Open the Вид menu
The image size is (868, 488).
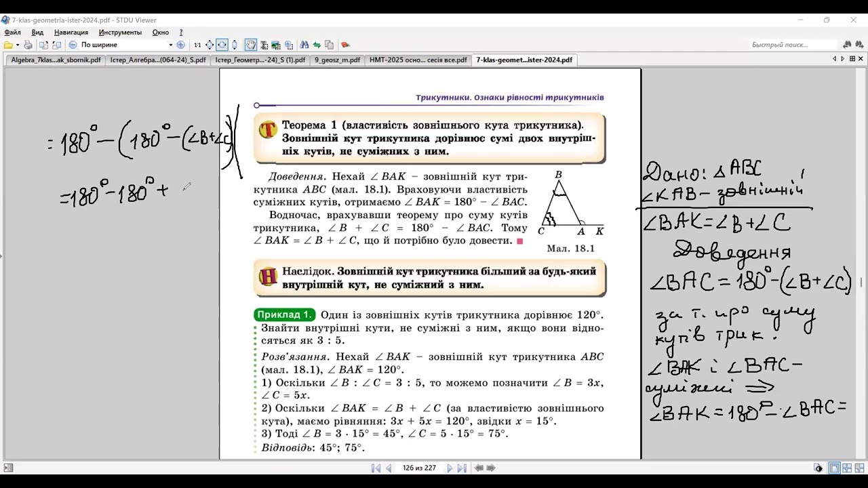pos(37,32)
